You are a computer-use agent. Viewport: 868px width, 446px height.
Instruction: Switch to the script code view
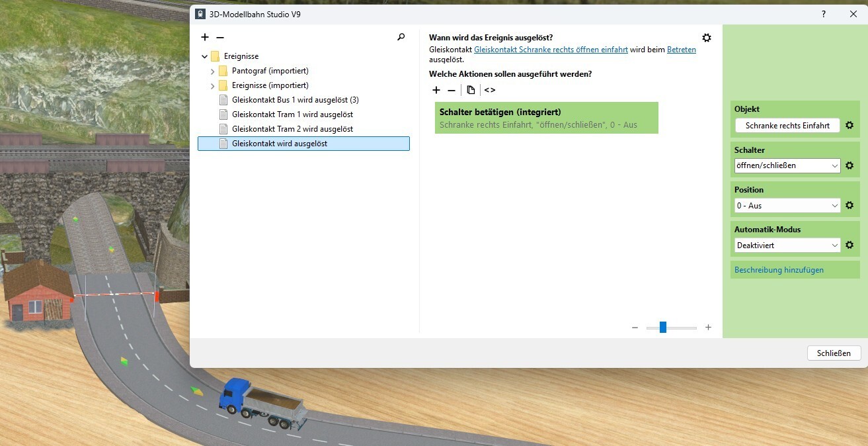(490, 90)
